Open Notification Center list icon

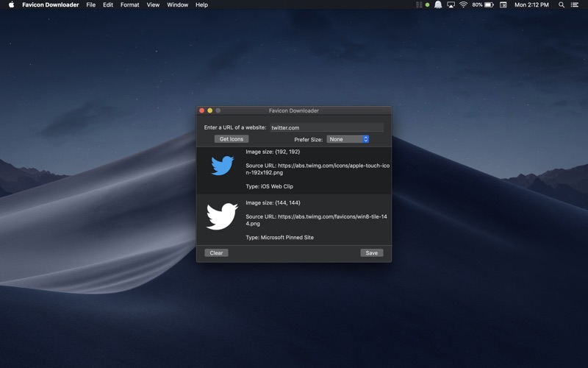[x=575, y=5]
